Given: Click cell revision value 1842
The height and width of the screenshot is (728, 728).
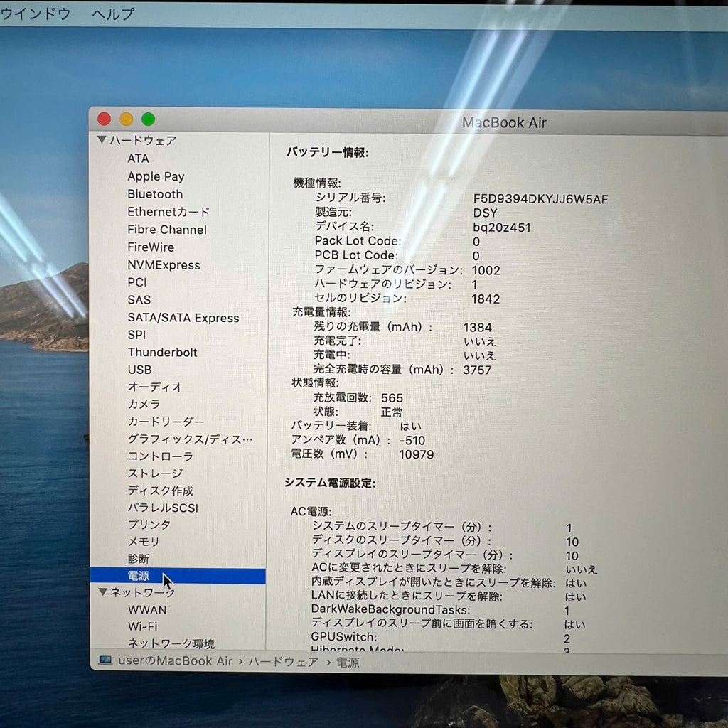Looking at the screenshot, I should (486, 299).
